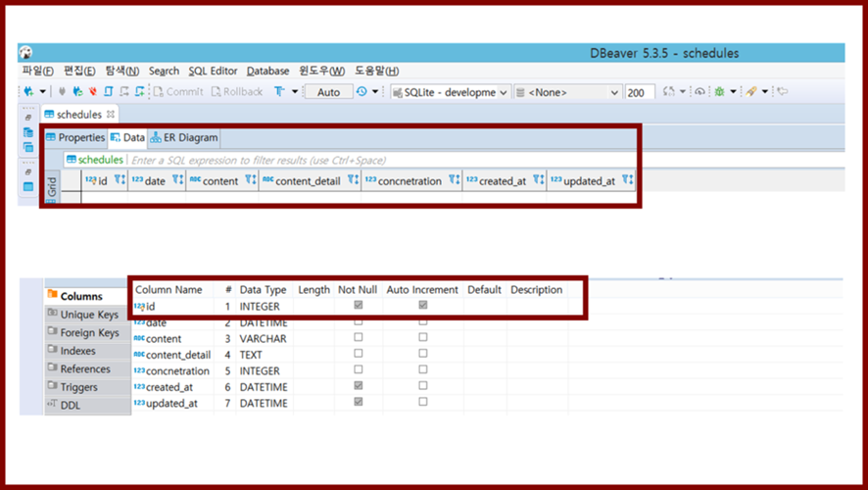Click the New Connection plug icon
This screenshot has height=490, width=868.
(x=28, y=92)
